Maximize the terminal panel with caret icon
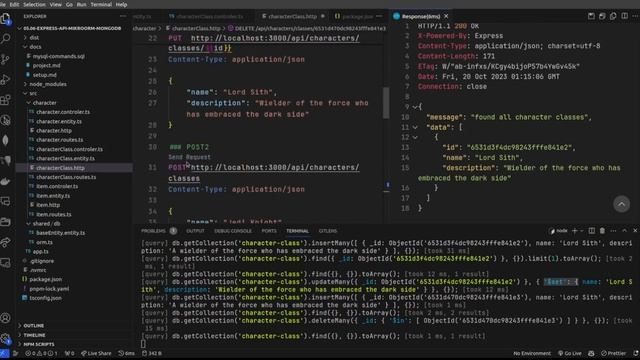 click(x=624, y=231)
